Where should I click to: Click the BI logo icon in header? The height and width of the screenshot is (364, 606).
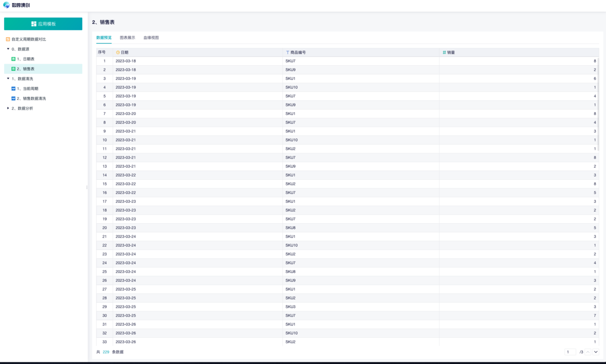tap(7, 5)
